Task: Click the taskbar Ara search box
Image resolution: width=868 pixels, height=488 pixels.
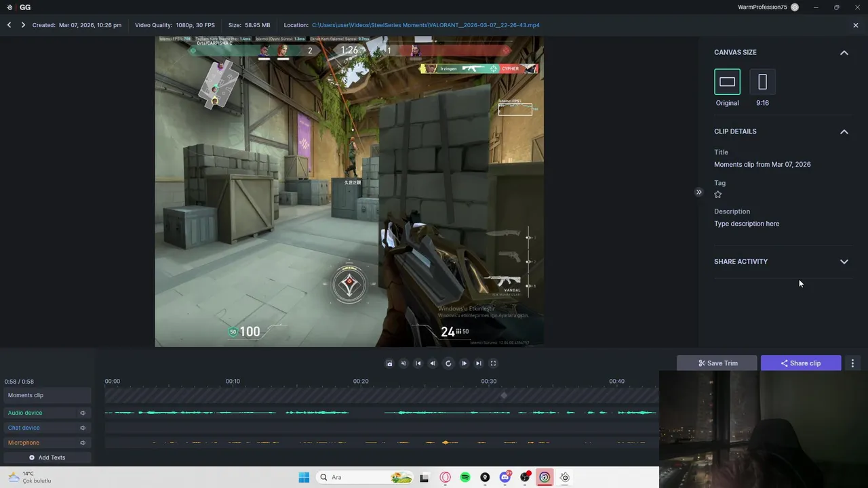Action: pos(365,477)
